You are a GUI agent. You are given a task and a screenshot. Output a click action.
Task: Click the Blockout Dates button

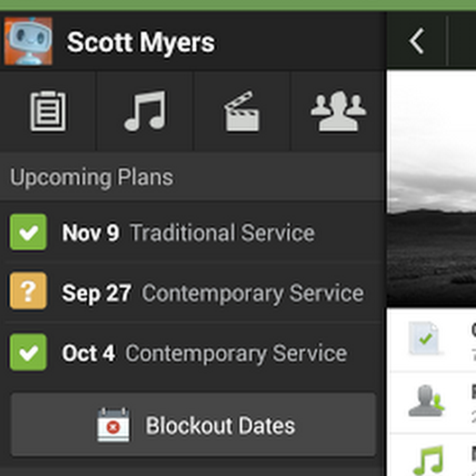[x=193, y=425]
